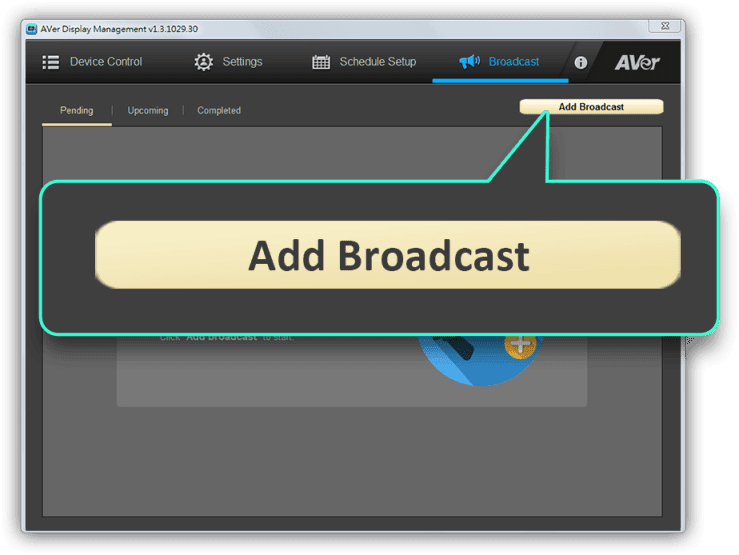739x555 pixels.
Task: Click the small Add Broadcast button
Action: click(591, 106)
